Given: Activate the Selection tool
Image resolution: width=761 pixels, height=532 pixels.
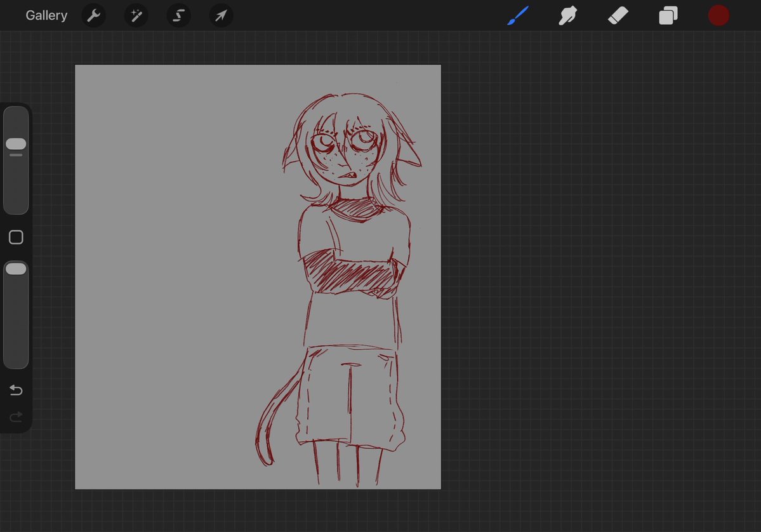Looking at the screenshot, I should pyautogui.click(x=178, y=15).
